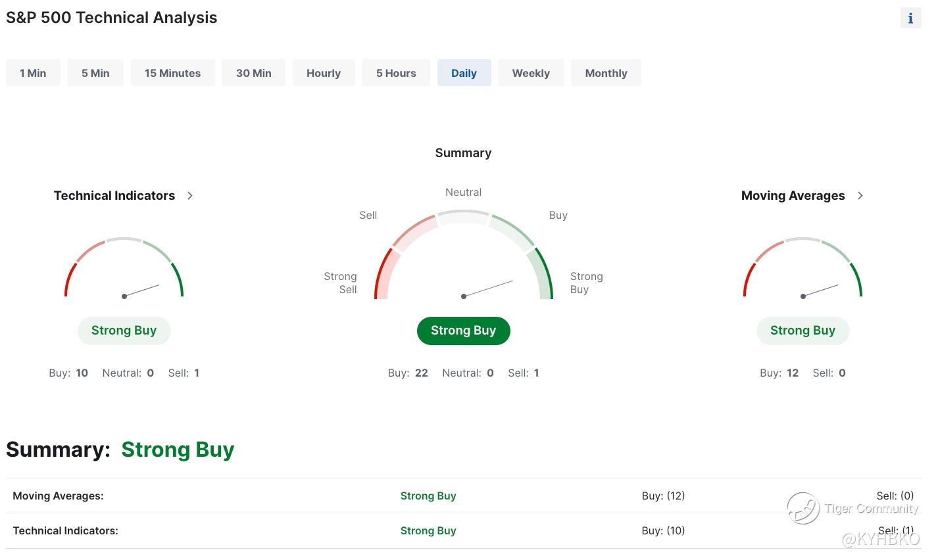This screenshot has height=560, width=938.
Task: Click the central Summary gauge dial
Action: tap(464, 255)
